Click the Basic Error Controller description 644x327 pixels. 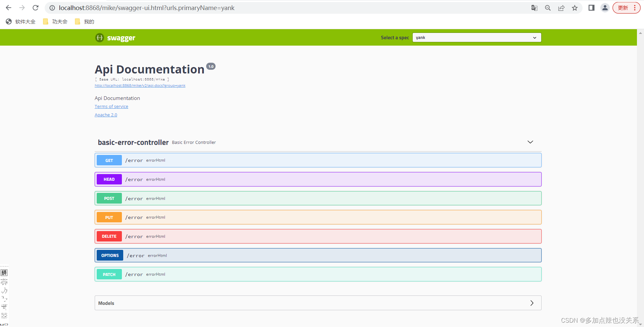point(194,143)
